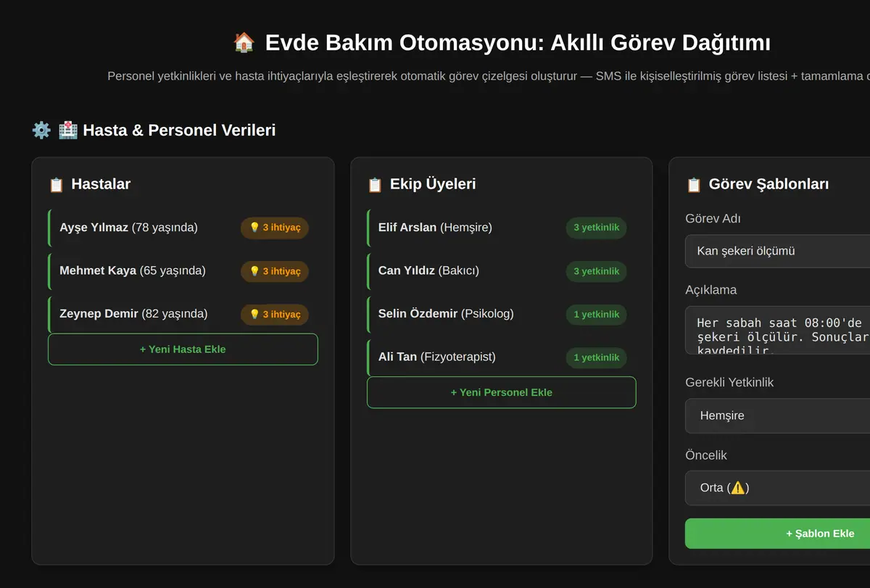Viewport: 870px width, 588px height.
Task: Click the clipboard icon next to Hastalar
Action: coord(57,185)
